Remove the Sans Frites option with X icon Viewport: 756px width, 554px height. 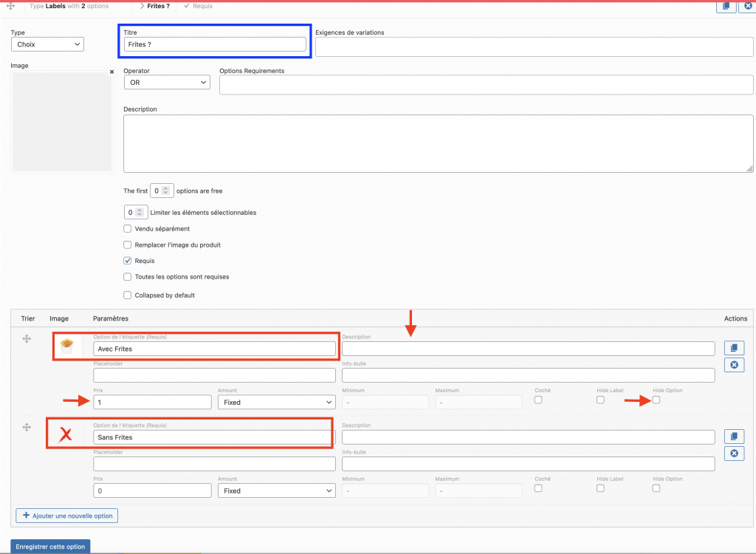pos(734,454)
